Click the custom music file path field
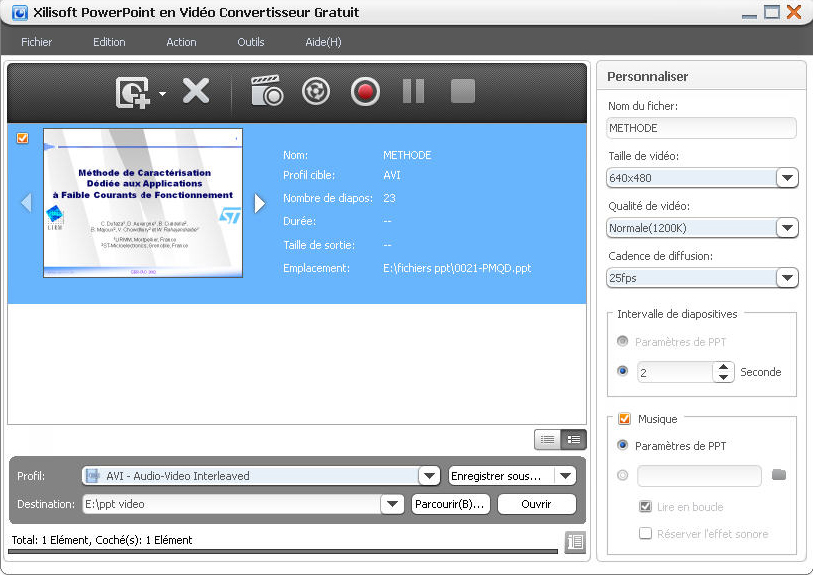 699,475
